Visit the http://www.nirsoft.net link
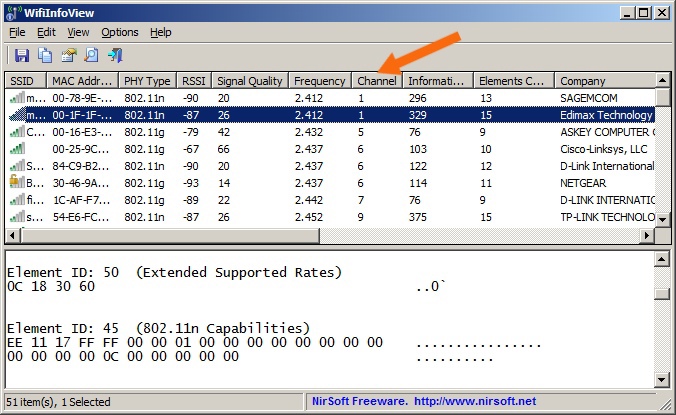676x415 pixels. click(x=475, y=401)
